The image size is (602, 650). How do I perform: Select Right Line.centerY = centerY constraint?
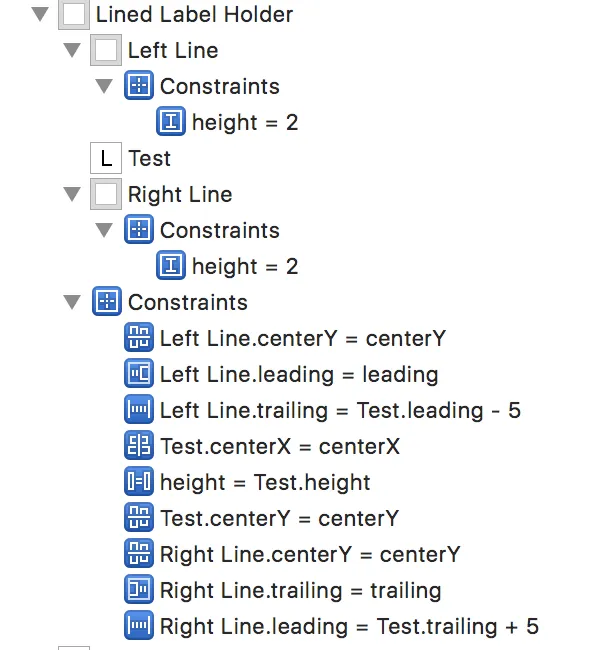(309, 555)
